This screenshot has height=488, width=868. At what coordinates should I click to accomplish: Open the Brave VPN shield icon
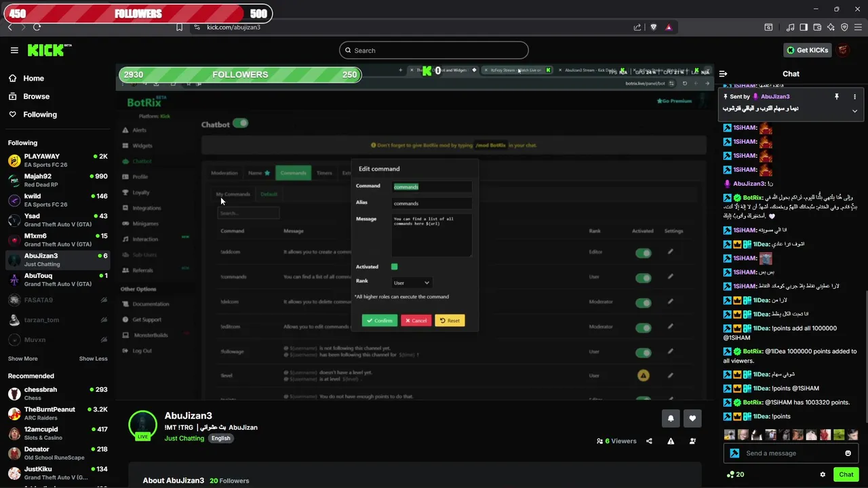[844, 27]
